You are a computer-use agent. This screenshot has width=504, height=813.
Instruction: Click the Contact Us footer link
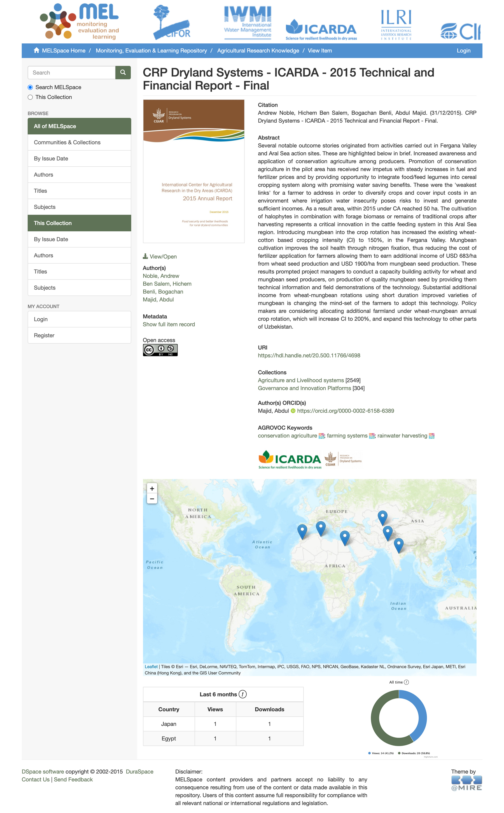point(36,779)
